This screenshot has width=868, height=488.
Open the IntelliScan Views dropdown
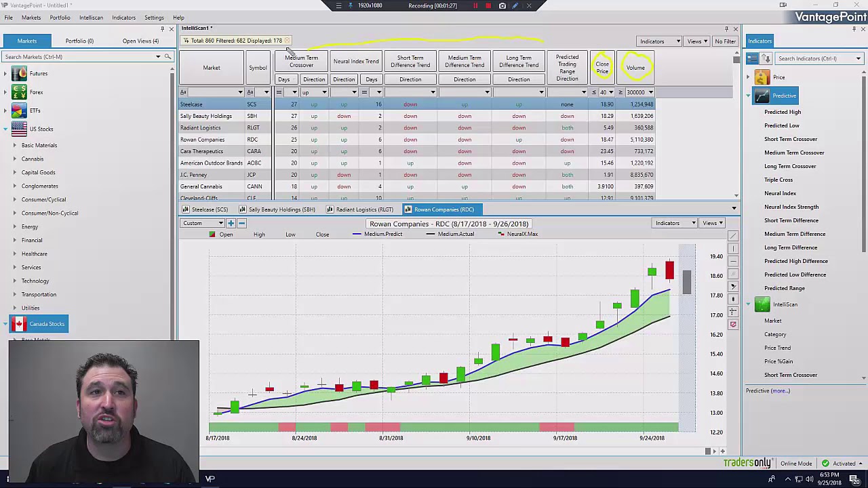click(x=697, y=41)
